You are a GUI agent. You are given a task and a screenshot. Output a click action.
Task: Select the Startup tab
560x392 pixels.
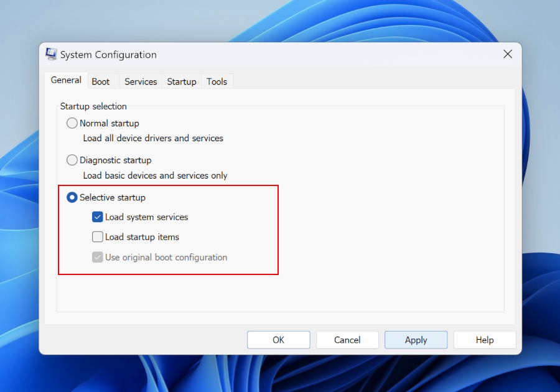[x=182, y=82]
